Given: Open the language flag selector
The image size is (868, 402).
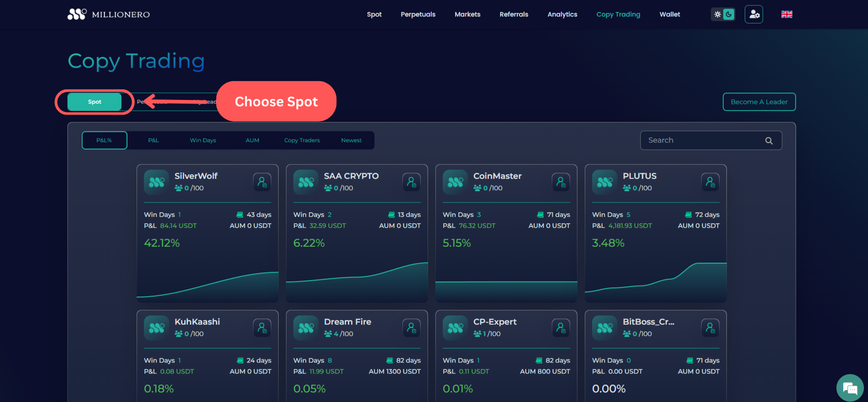Looking at the screenshot, I should (x=787, y=14).
